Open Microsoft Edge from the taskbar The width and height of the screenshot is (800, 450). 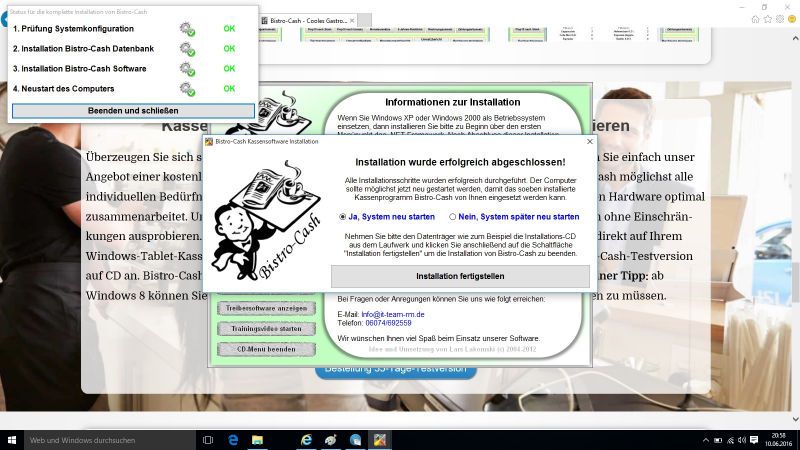pyautogui.click(x=233, y=439)
